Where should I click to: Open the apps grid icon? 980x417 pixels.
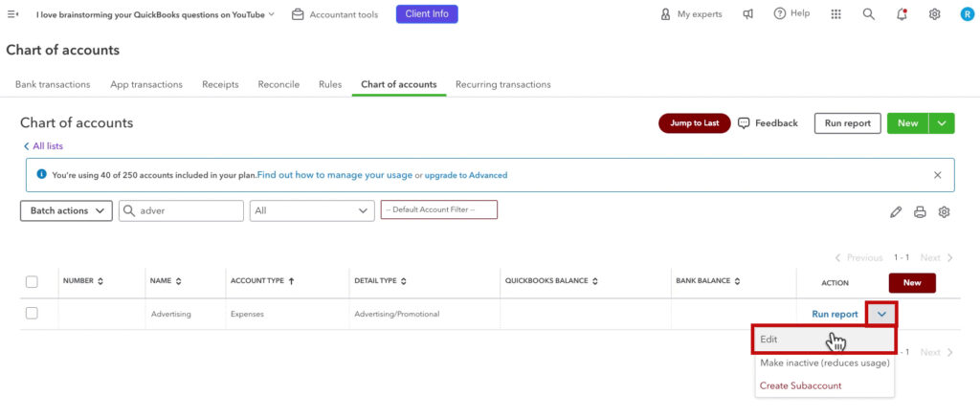coord(835,14)
